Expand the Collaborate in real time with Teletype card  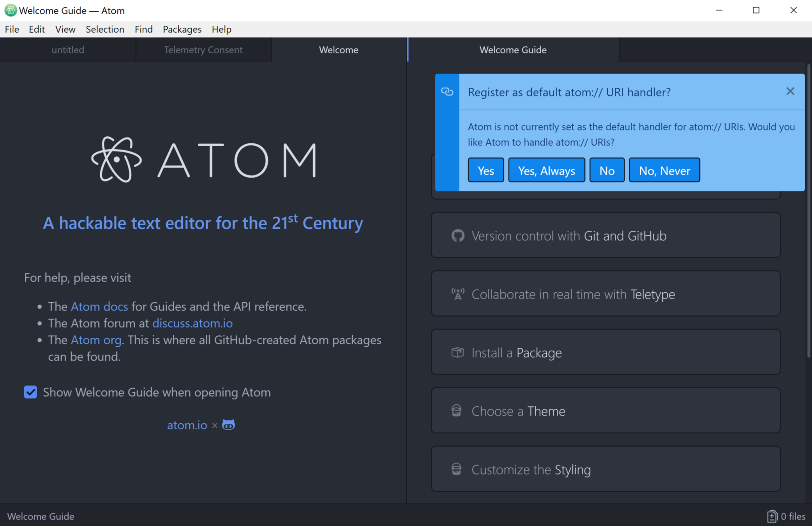605,294
